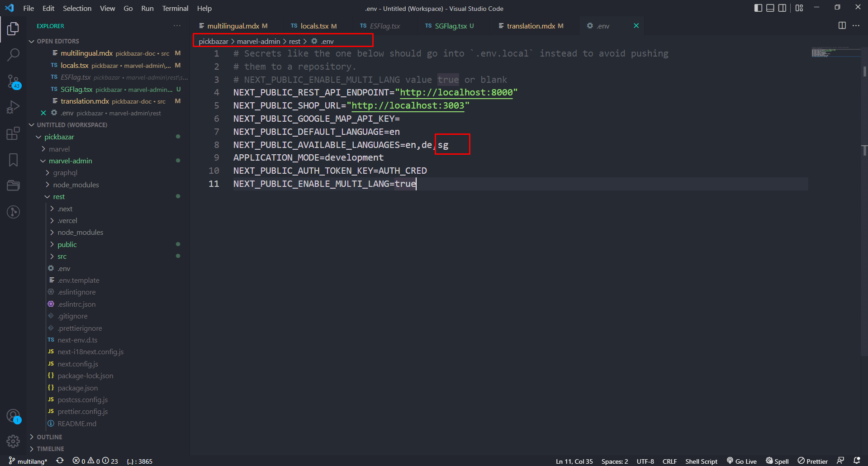This screenshot has width=868, height=466.
Task: Switch to SGFlag.tsx tab
Action: 451,26
